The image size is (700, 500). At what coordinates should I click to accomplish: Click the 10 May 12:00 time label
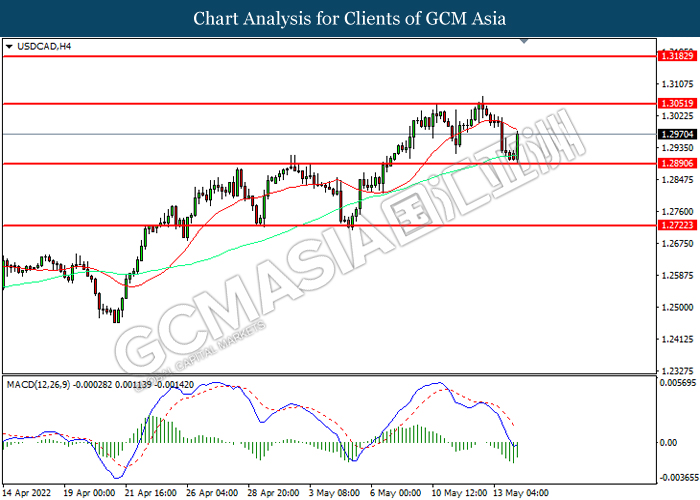pyautogui.click(x=459, y=493)
